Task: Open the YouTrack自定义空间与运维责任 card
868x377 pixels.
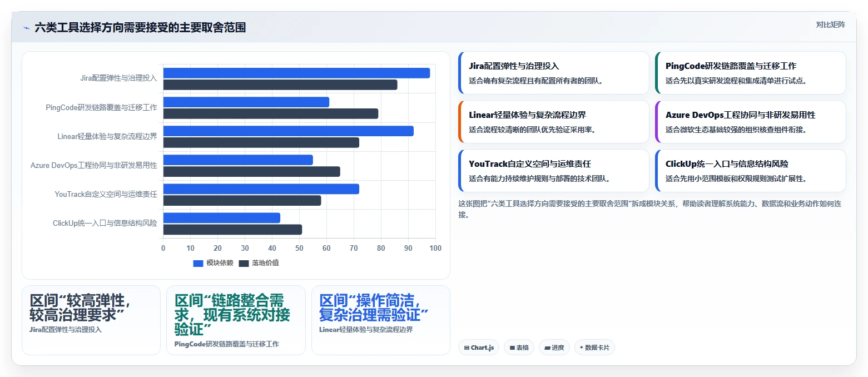Action: click(554, 171)
